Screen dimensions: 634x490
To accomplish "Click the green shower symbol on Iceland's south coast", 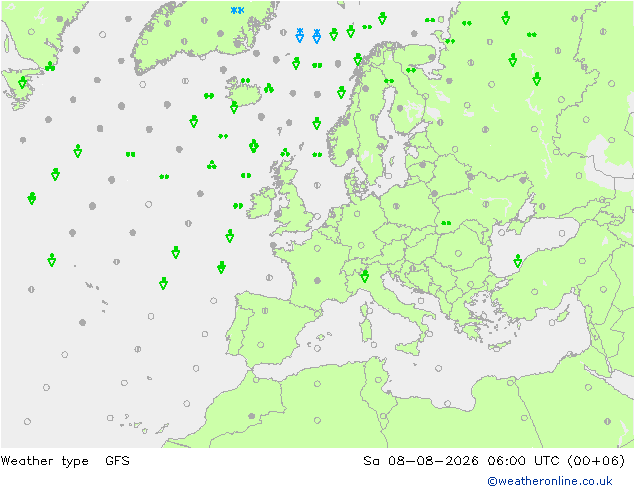I will click(x=234, y=107).
